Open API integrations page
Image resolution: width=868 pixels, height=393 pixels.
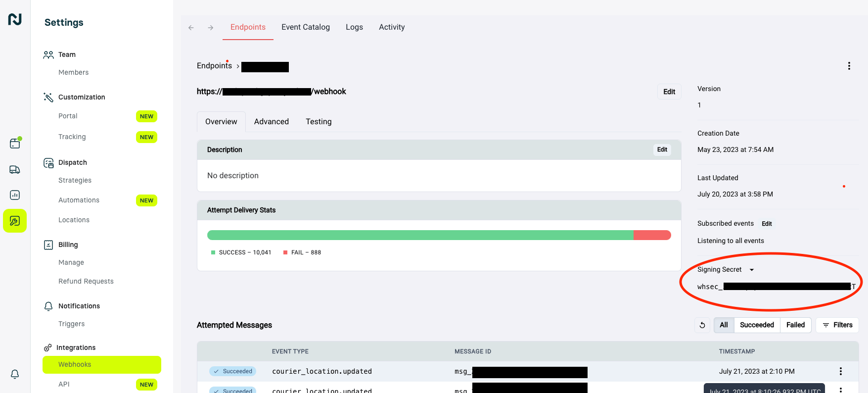(x=64, y=385)
